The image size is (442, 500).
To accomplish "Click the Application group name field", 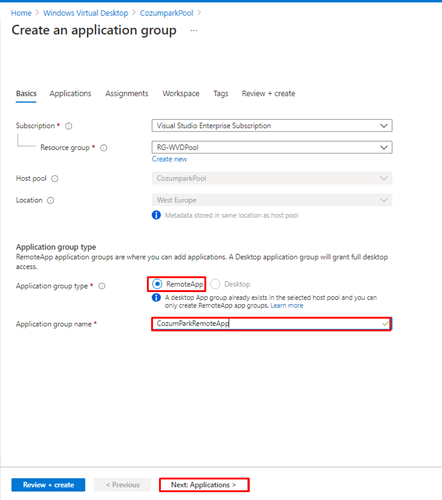I will [x=271, y=324].
